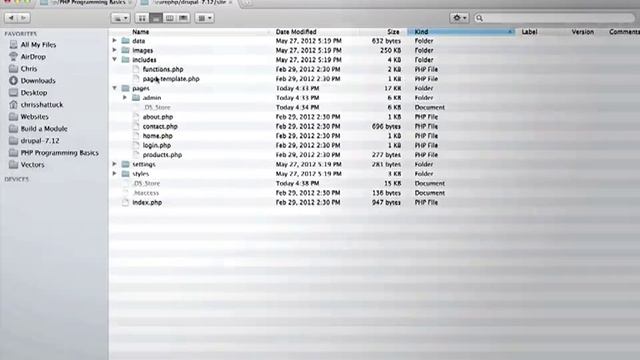Select the page.template.php file

click(x=171, y=79)
